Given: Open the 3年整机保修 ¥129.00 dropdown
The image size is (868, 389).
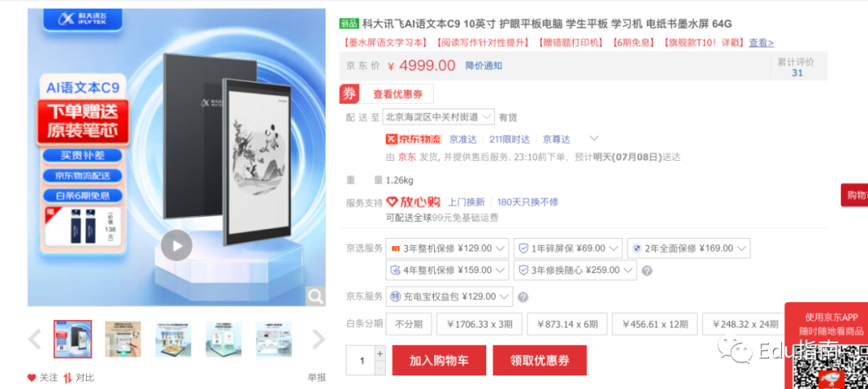Looking at the screenshot, I should pyautogui.click(x=448, y=248).
